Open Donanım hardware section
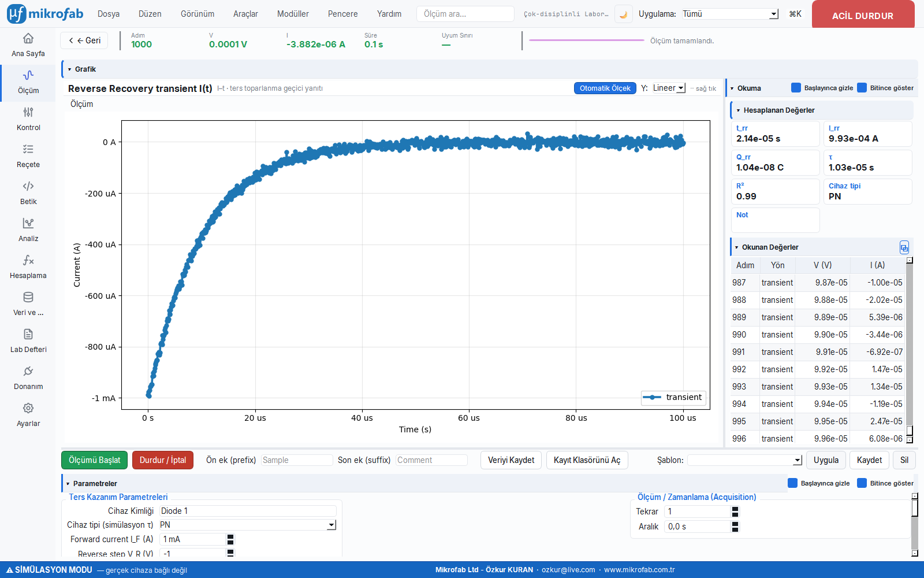924x578 pixels. pos(28,379)
